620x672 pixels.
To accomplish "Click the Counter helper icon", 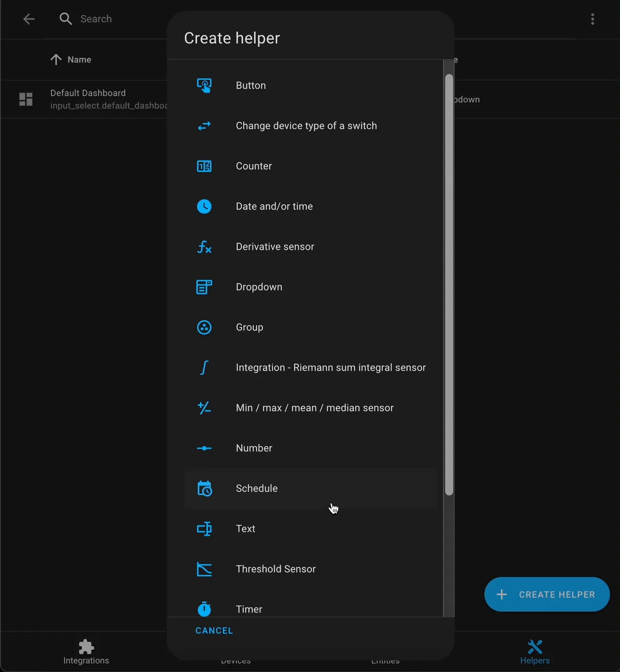I will click(204, 166).
